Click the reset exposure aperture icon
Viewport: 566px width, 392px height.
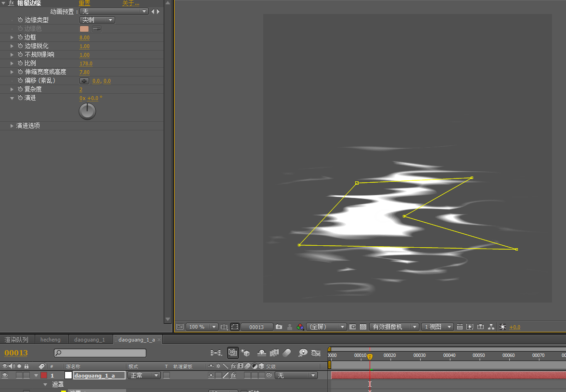pyautogui.click(x=502, y=327)
